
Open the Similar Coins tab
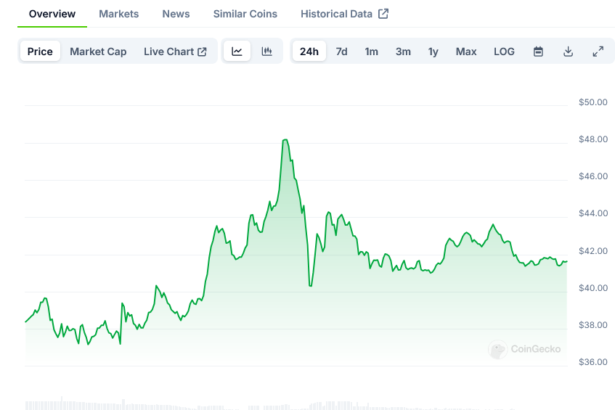[x=245, y=14]
